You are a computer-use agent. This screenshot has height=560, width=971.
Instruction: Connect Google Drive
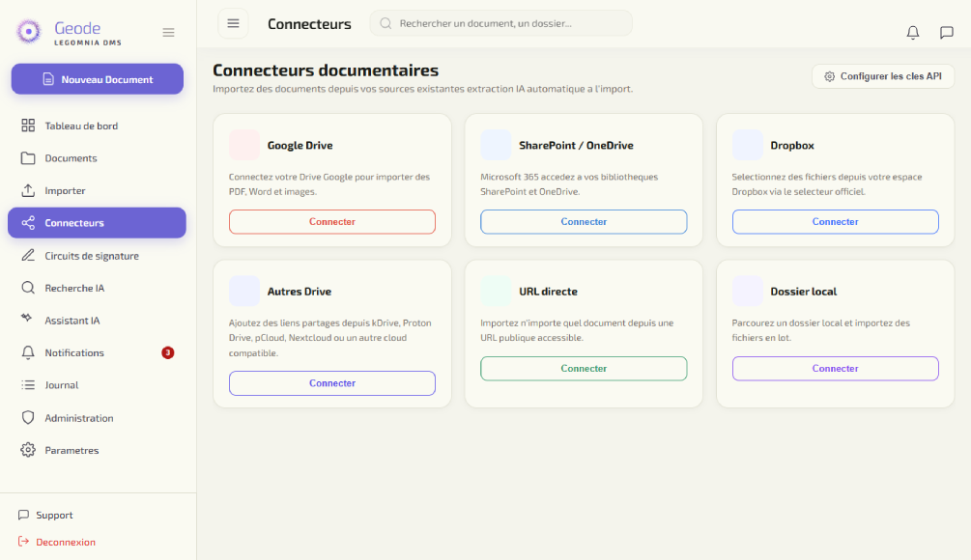pyautogui.click(x=332, y=221)
